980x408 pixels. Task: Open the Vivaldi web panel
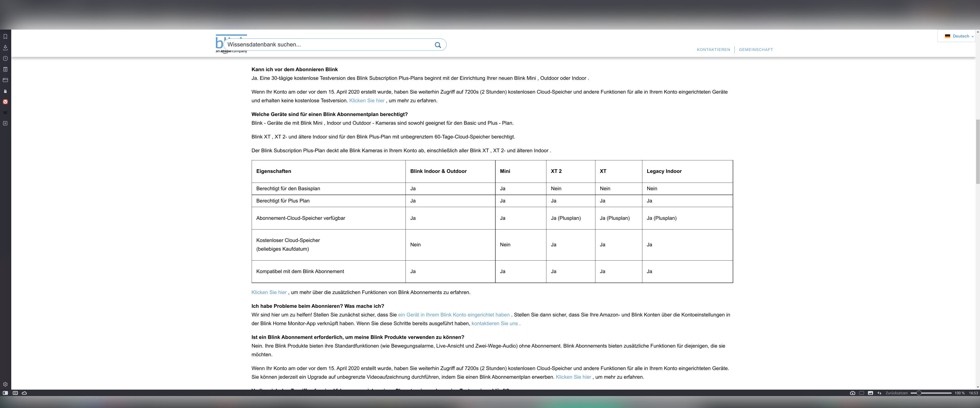[5, 102]
